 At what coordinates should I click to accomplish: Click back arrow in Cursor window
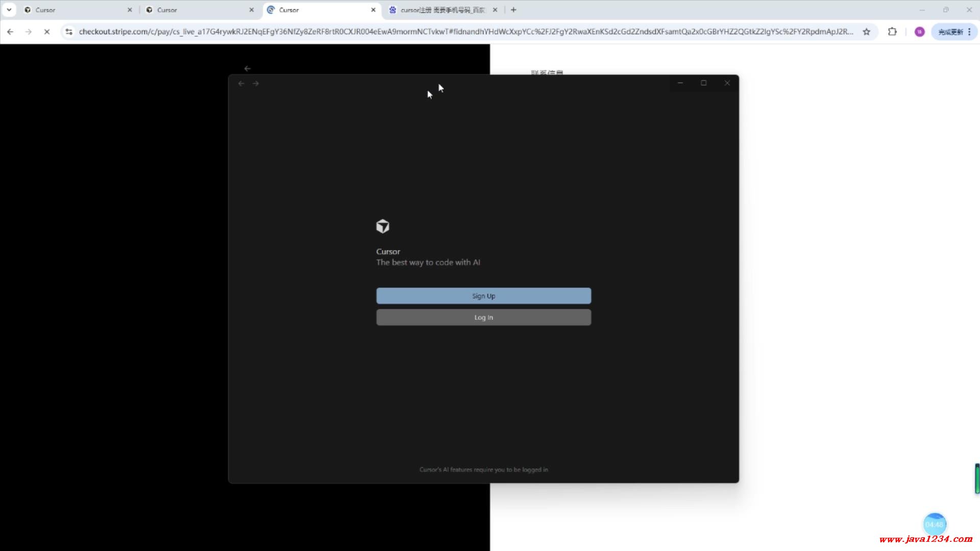tap(241, 83)
